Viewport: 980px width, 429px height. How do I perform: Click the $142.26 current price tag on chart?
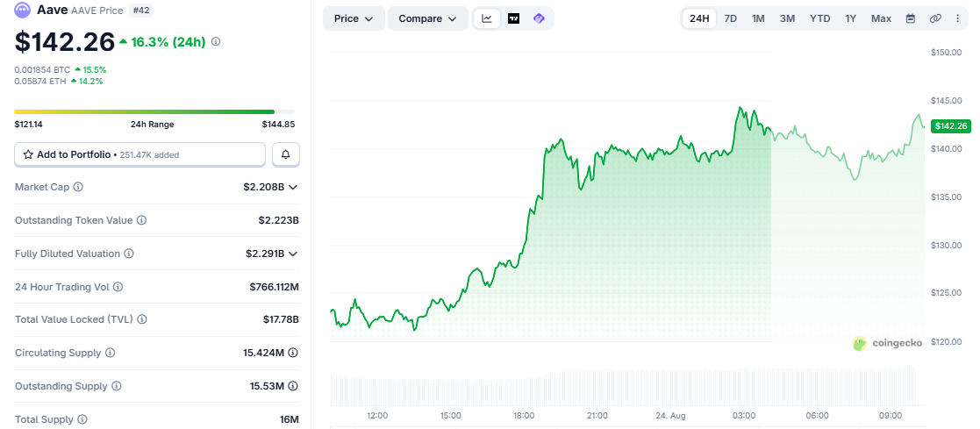pos(951,126)
